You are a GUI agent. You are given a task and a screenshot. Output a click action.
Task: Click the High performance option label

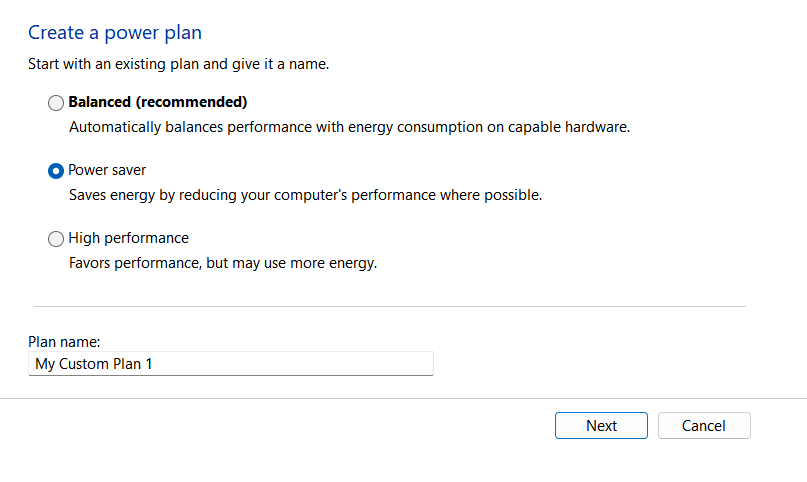point(128,238)
